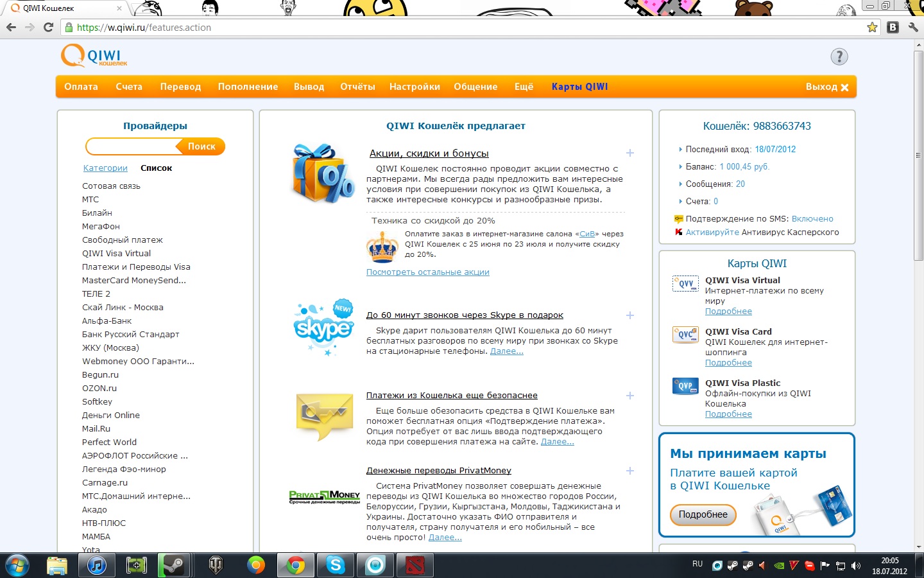Select НТВ-ПЛЮС in provider list
The height and width of the screenshot is (578, 924).
tap(104, 523)
